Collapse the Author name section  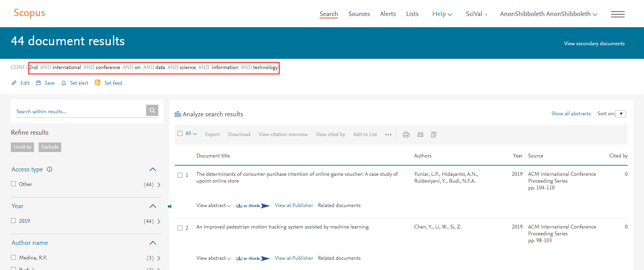tap(153, 243)
